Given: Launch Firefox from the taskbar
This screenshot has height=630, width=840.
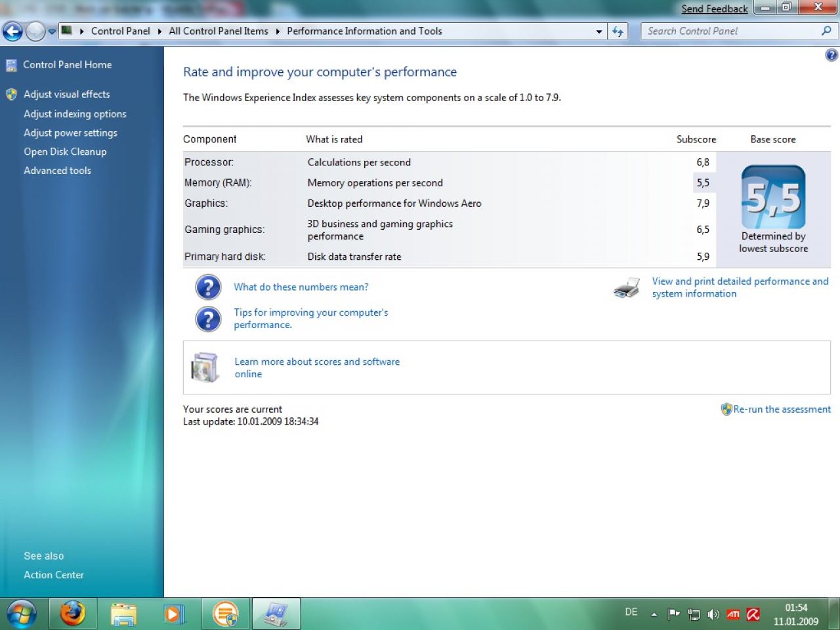Looking at the screenshot, I should [x=72, y=614].
